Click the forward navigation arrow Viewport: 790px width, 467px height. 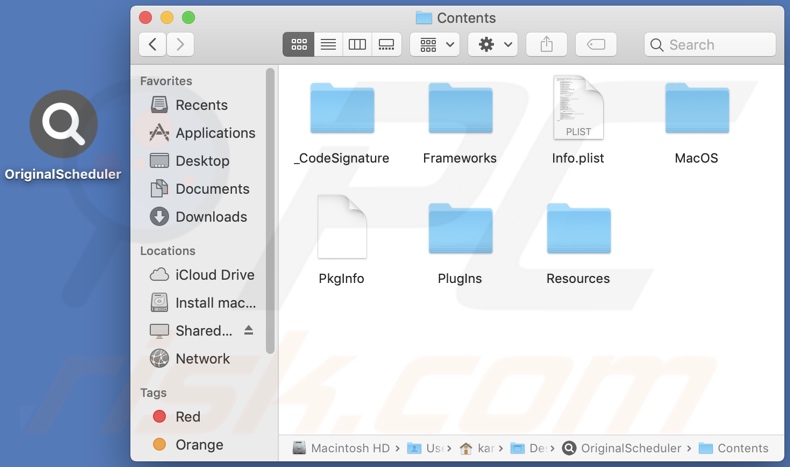180,44
